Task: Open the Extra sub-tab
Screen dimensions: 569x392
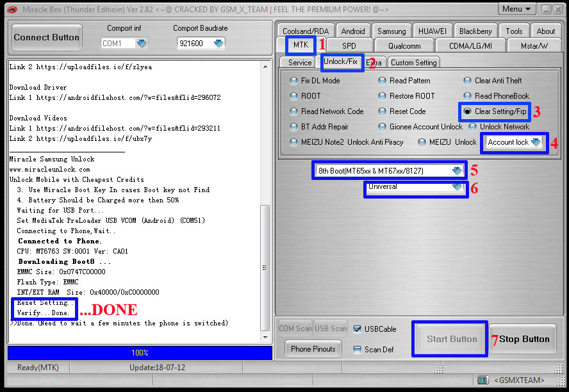Action: click(374, 62)
